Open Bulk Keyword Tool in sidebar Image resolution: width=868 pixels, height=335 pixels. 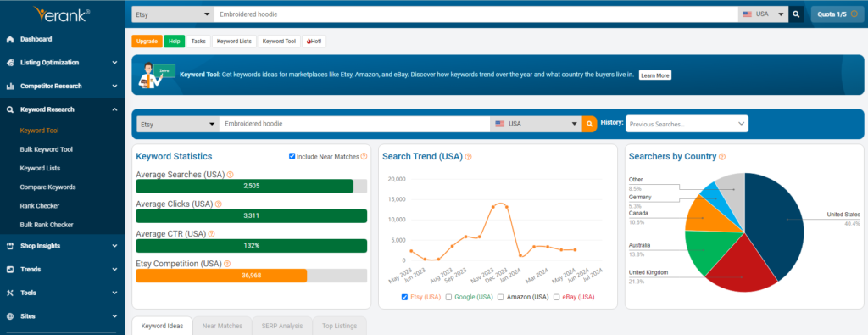47,149
